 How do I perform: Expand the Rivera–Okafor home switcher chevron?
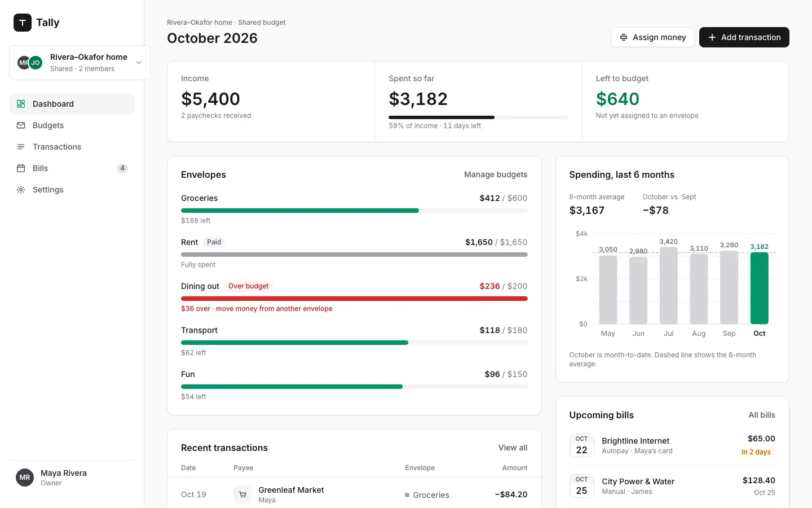(x=139, y=63)
